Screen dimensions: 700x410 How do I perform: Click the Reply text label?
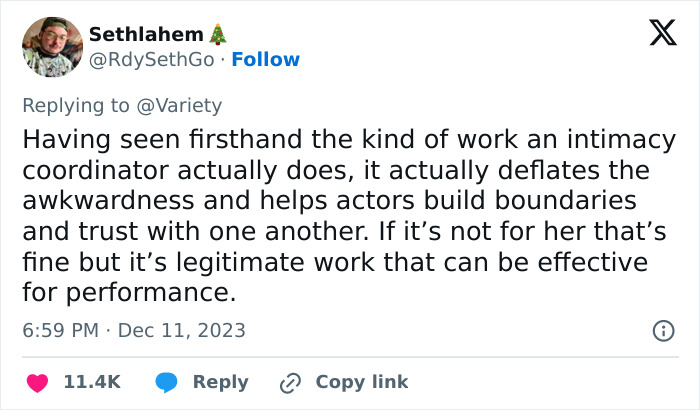pyautogui.click(x=220, y=382)
